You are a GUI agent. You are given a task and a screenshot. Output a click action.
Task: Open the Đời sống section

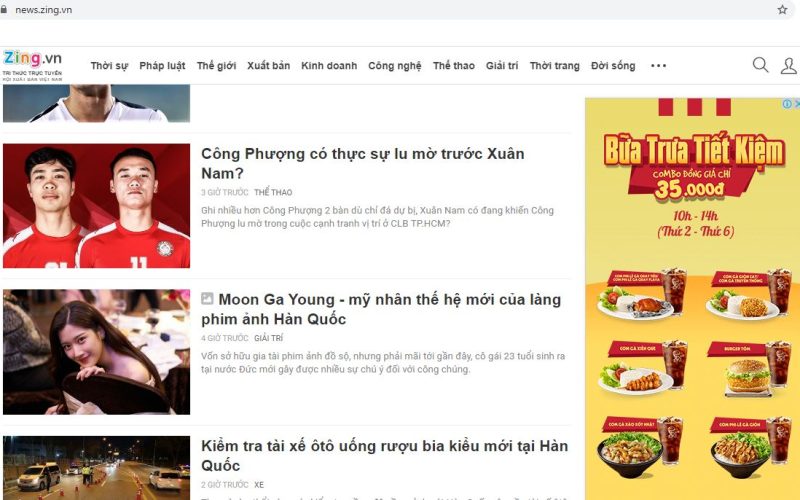613,66
